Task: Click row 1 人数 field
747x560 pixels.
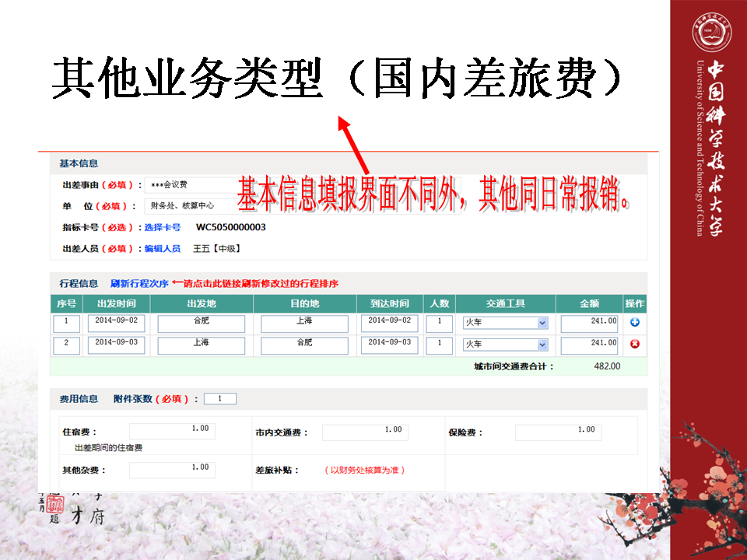Action: (x=439, y=324)
